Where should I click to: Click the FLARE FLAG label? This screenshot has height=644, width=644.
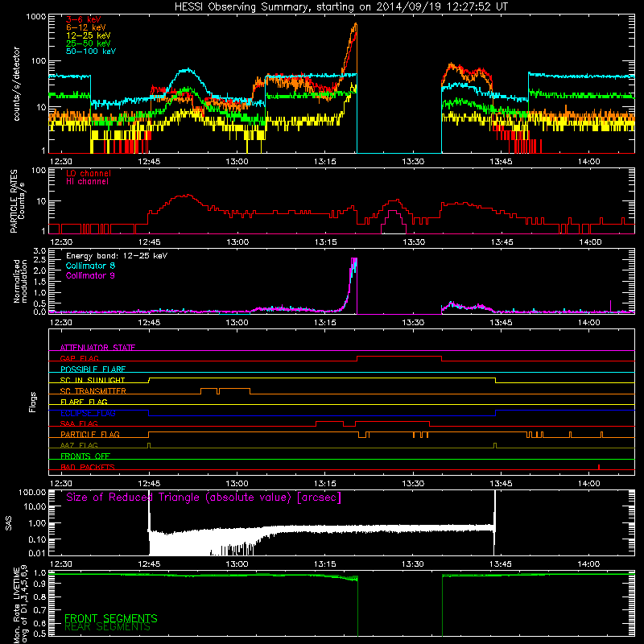click(x=84, y=402)
